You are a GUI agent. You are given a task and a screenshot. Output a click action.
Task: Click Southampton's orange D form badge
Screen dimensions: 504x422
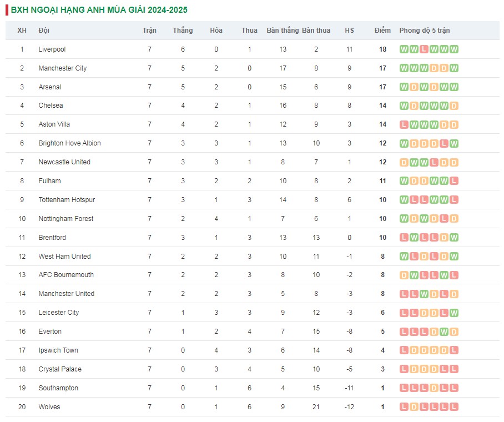(434, 388)
